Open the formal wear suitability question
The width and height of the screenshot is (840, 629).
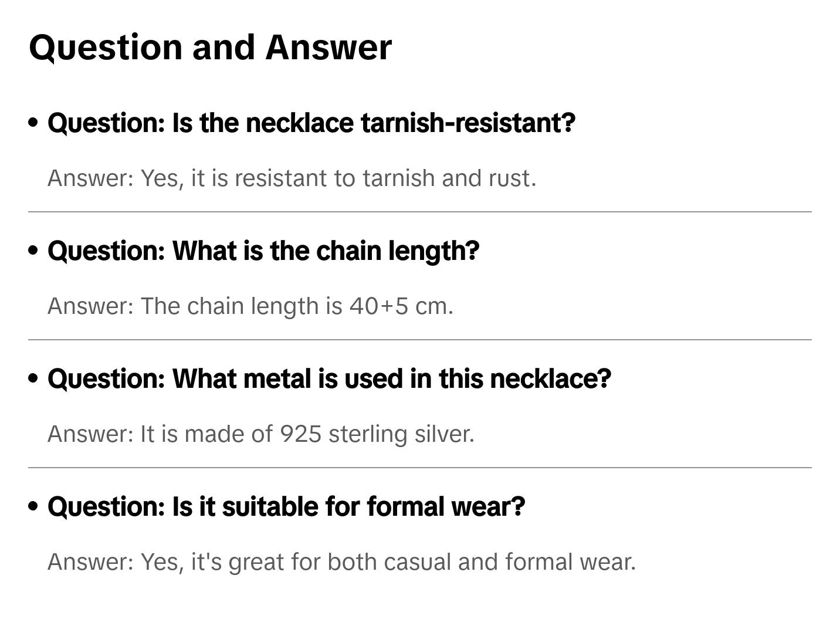coord(286,507)
